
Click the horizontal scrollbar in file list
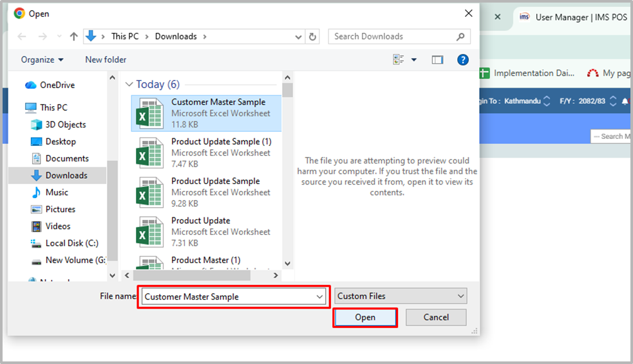[x=192, y=275]
